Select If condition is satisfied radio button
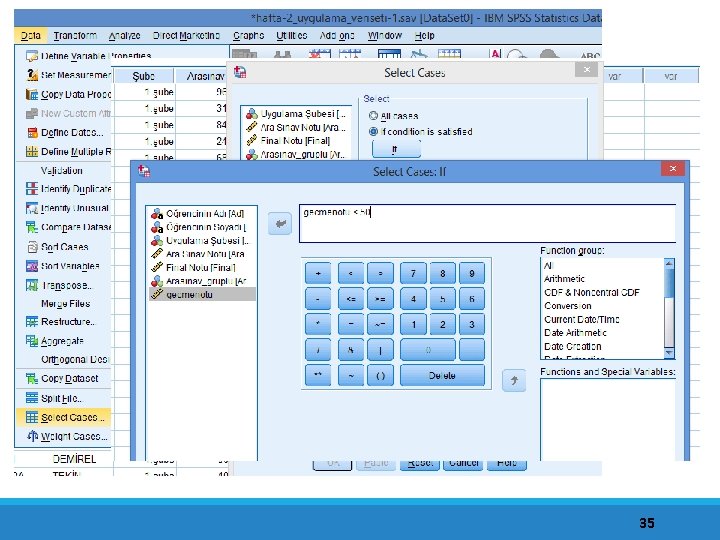720x540 pixels. pyautogui.click(x=373, y=132)
